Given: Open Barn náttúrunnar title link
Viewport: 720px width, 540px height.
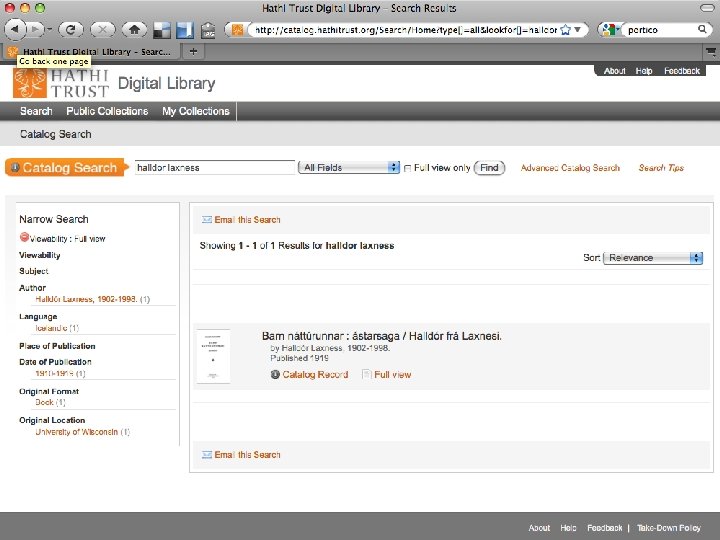Looking at the screenshot, I should click(382, 336).
